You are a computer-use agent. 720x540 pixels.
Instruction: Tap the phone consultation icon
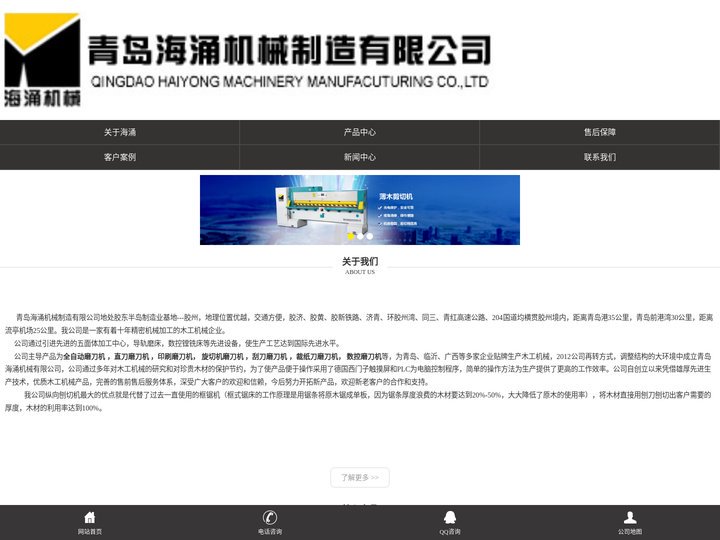[270, 518]
